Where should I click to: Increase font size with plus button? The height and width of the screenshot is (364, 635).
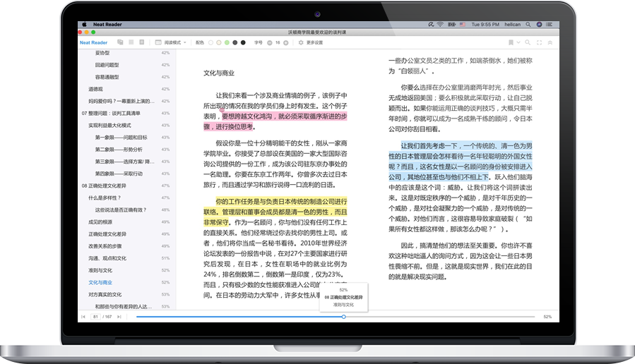[x=287, y=42]
